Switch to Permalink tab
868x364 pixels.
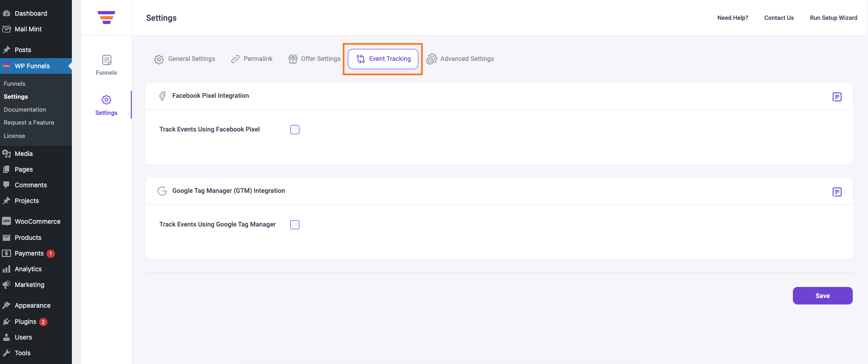pyautogui.click(x=252, y=59)
